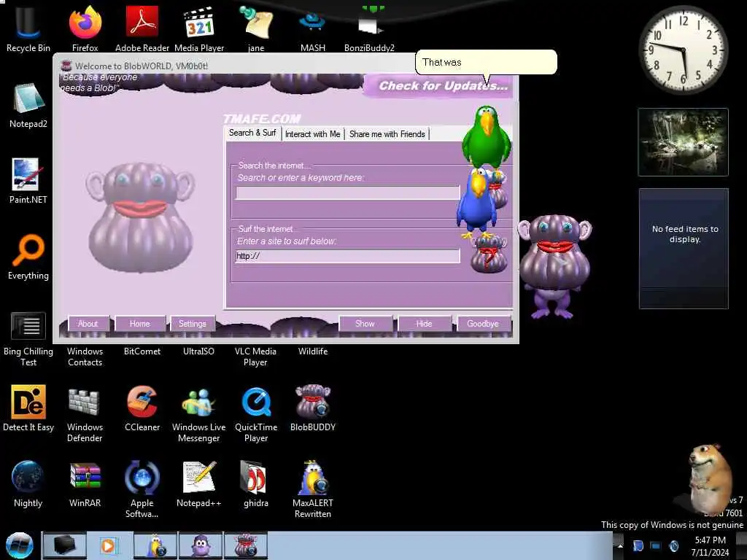Launch CCleaner from the desktop
The height and width of the screenshot is (560, 747).
142,408
